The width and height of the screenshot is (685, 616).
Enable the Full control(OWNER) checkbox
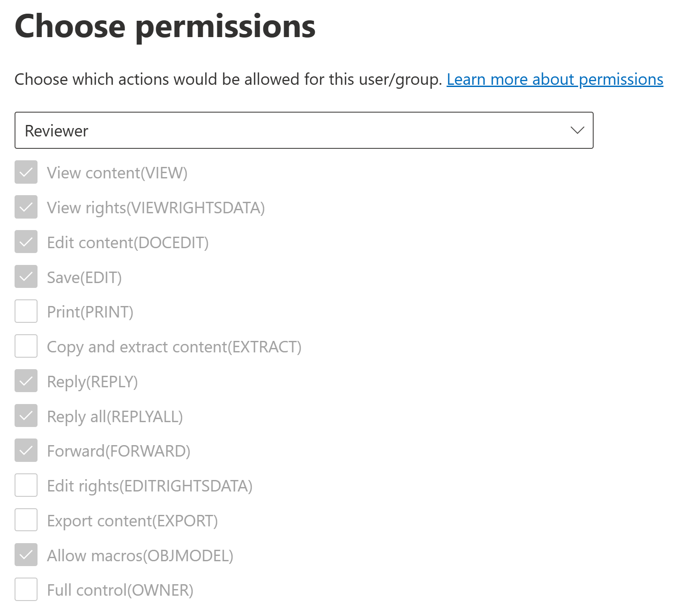(26, 590)
